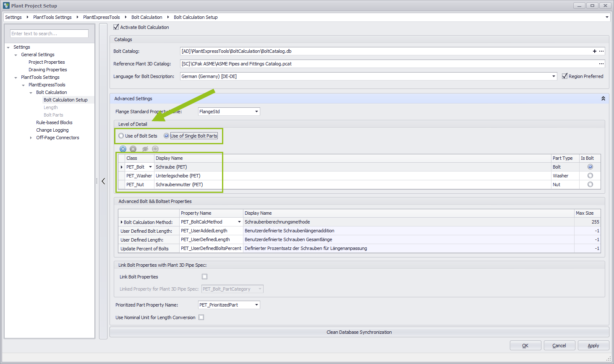Image resolution: width=614 pixels, height=364 pixels.
Task: Click the Schraubenmutter (PET) cell
Action: click(353, 185)
